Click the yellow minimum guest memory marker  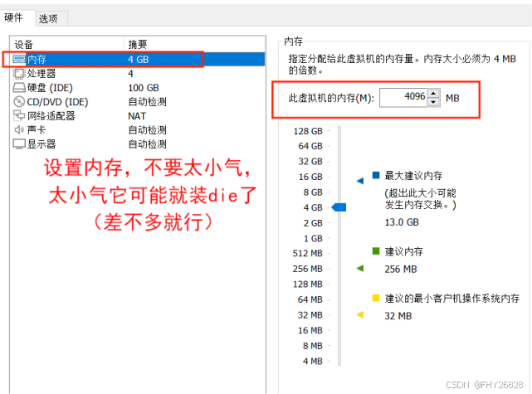[x=360, y=314]
